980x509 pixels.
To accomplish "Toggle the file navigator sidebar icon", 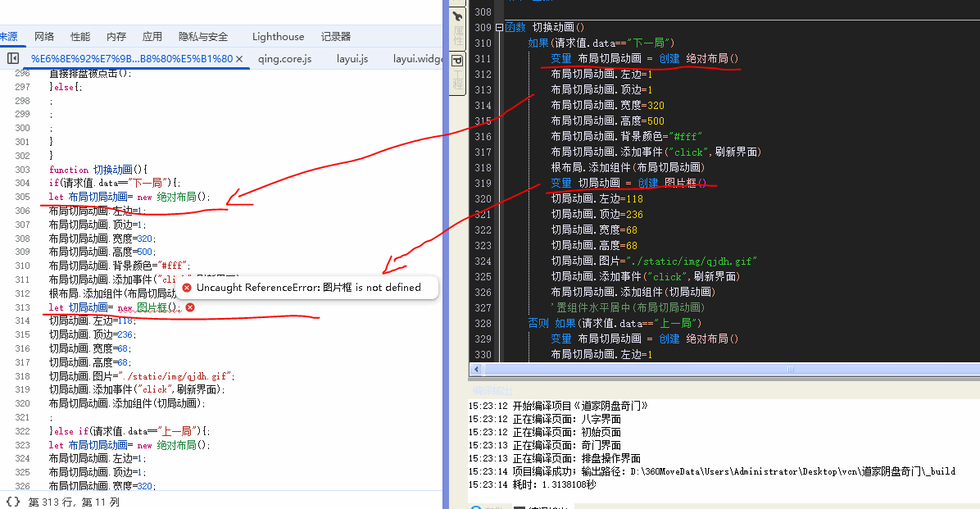I will [13, 59].
